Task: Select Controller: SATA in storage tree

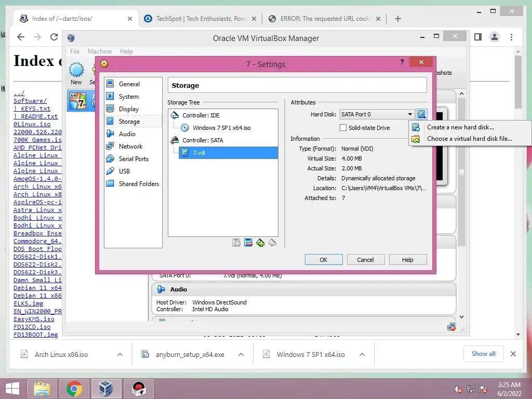Action: [x=203, y=140]
